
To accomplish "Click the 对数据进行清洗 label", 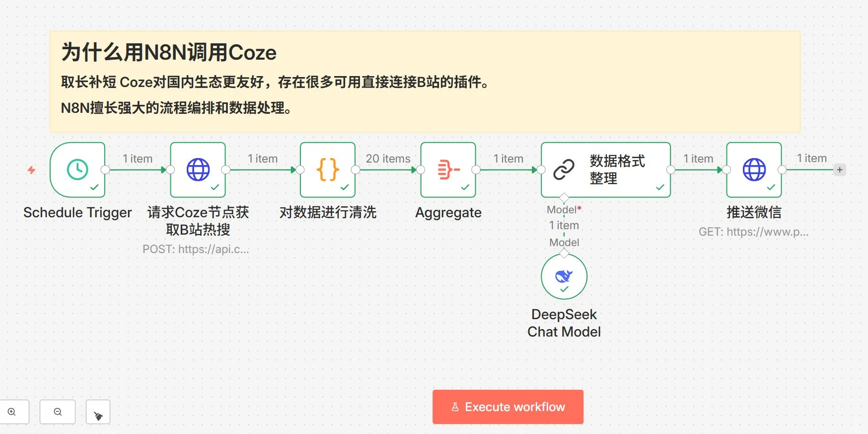I will pyautogui.click(x=328, y=213).
